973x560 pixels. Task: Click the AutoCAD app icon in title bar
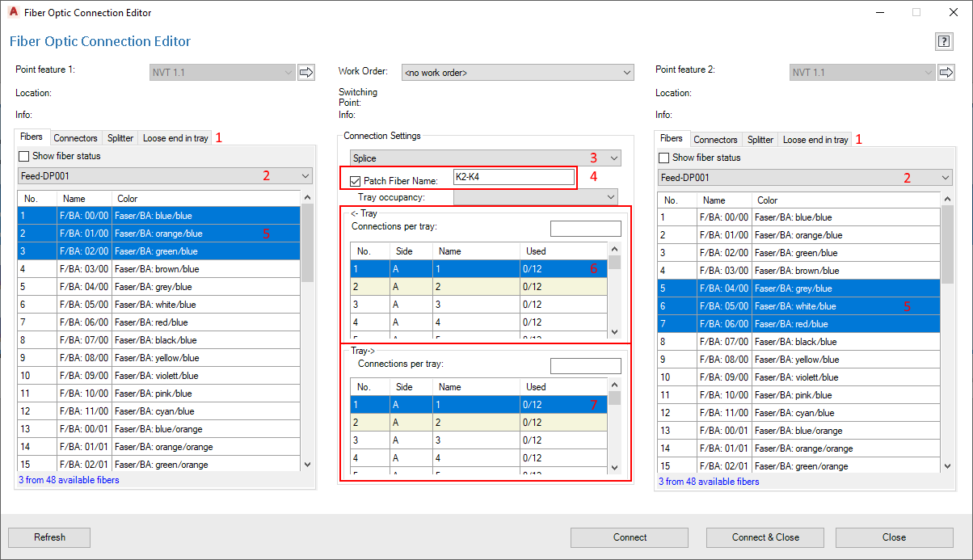[13, 12]
